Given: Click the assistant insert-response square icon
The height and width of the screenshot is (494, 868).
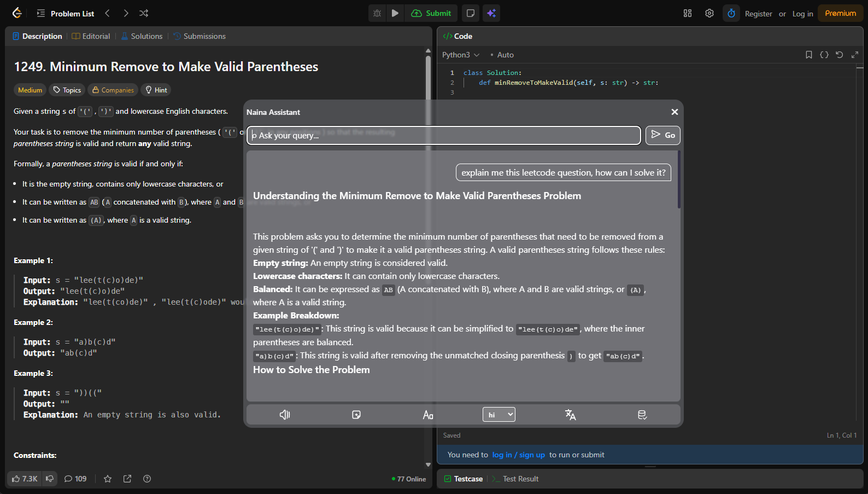Looking at the screenshot, I should 356,415.
